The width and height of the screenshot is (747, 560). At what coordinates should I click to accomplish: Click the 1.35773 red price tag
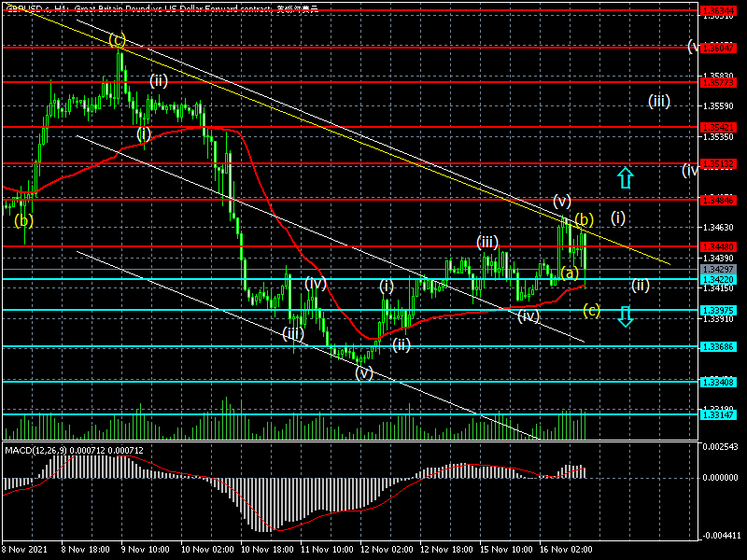718,82
